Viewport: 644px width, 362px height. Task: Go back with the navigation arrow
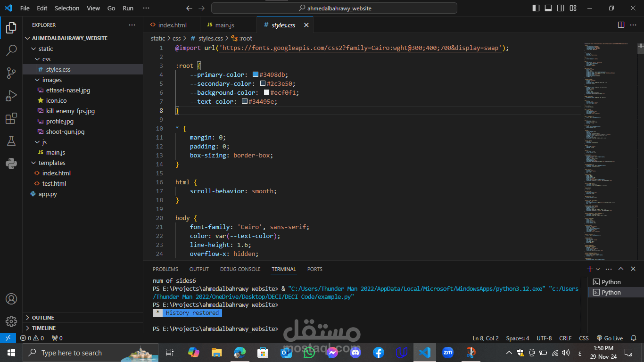click(189, 8)
